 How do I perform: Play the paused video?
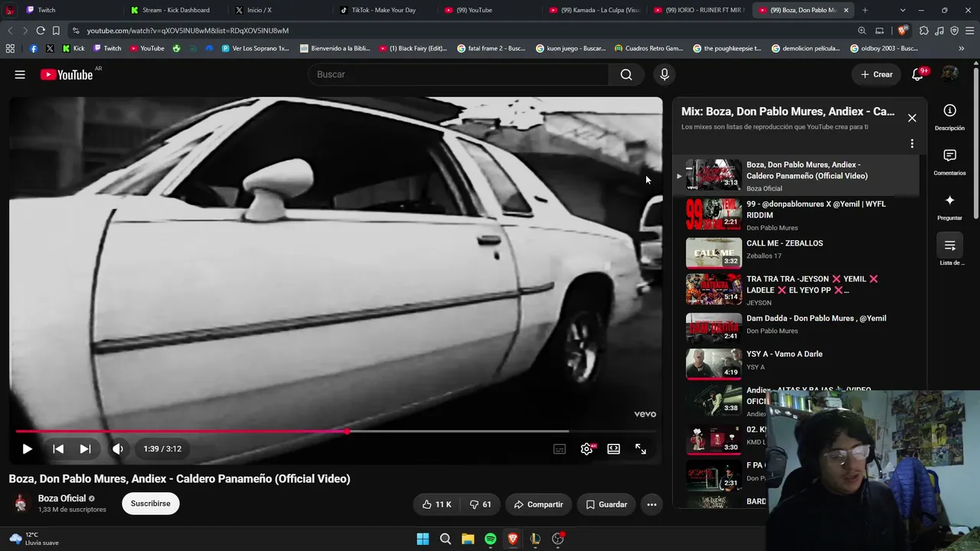(x=27, y=449)
